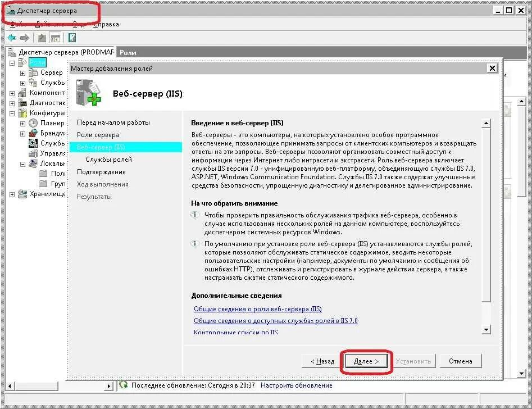Click the Сервер role icon under Роли
Image resolution: width=532 pixels, height=409 pixels.
click(x=33, y=72)
